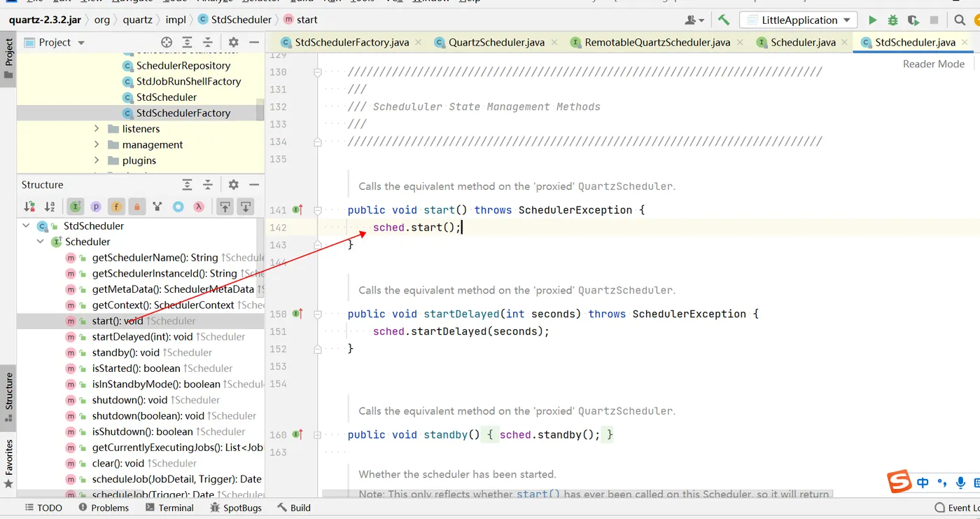The image size is (980, 519).
Task: Open the Terminal tool window
Action: [x=169, y=508]
